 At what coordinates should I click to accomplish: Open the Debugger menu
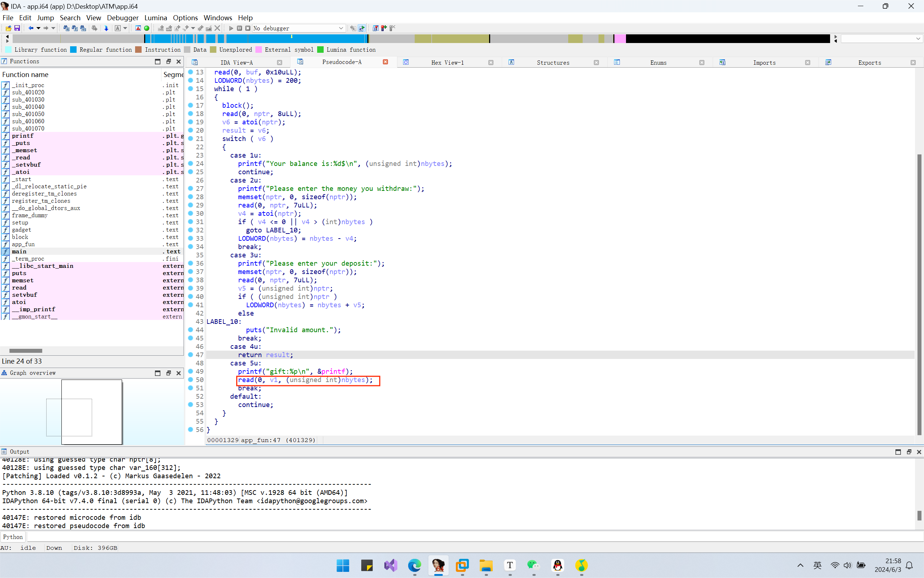122,18
